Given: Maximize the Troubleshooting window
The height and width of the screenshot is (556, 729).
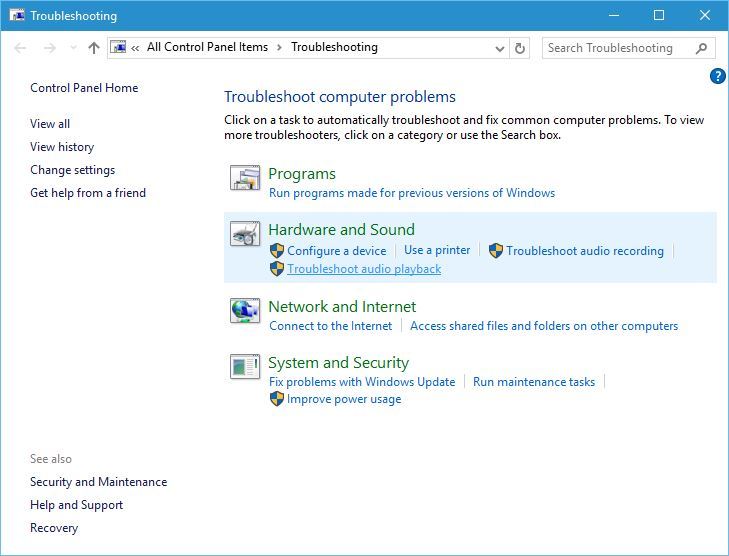Looking at the screenshot, I should pyautogui.click(x=659, y=15).
